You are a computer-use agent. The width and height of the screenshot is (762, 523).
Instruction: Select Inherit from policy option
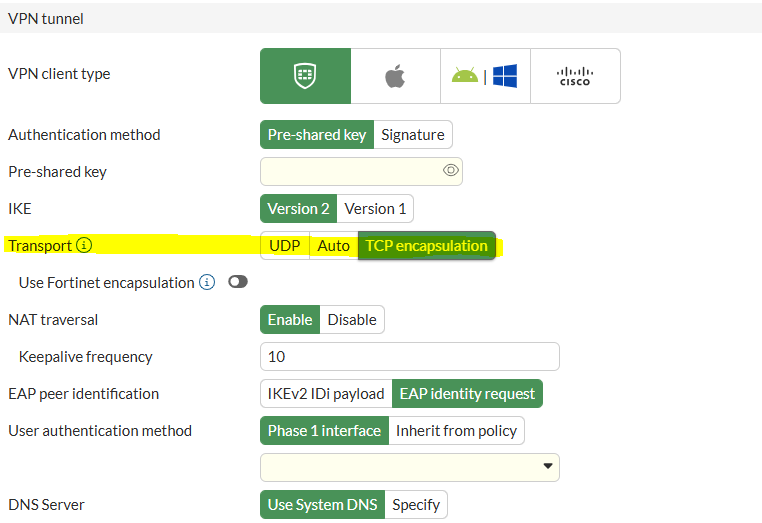[457, 431]
